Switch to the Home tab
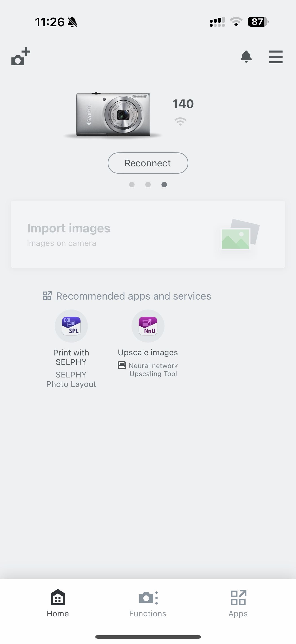296x644 pixels. coord(58,603)
